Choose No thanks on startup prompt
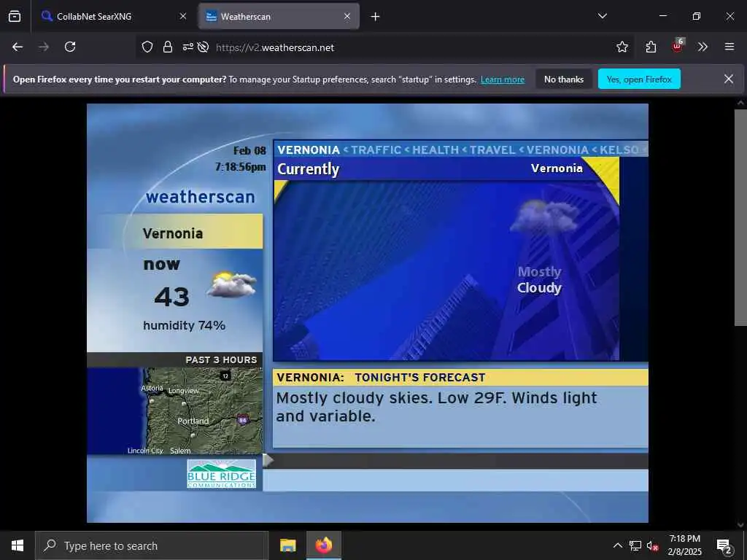The image size is (747, 560). pos(564,79)
